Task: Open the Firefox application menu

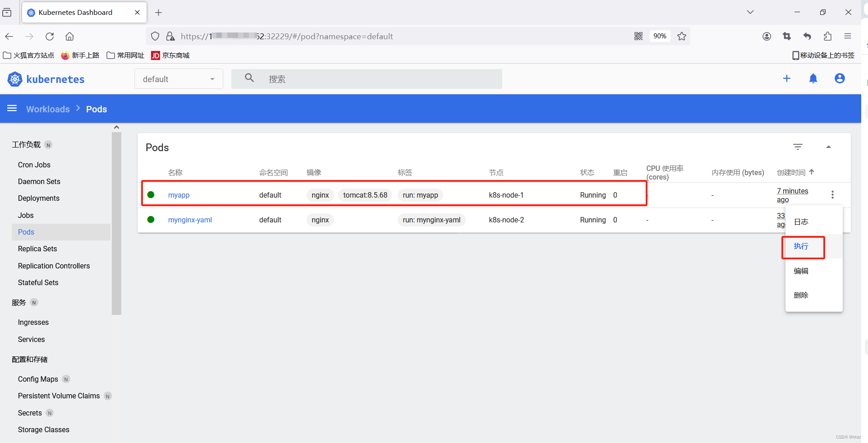Action: 848,36
